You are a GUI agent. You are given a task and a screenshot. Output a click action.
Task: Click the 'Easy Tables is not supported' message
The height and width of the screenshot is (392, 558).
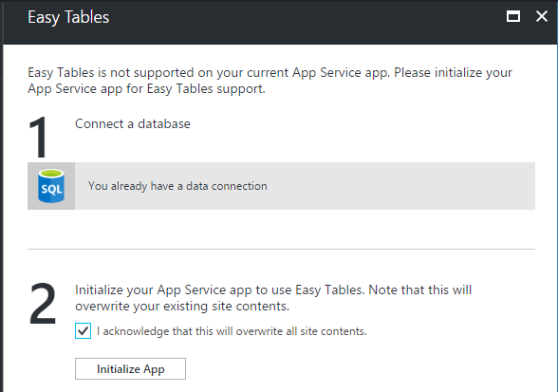tap(270, 81)
